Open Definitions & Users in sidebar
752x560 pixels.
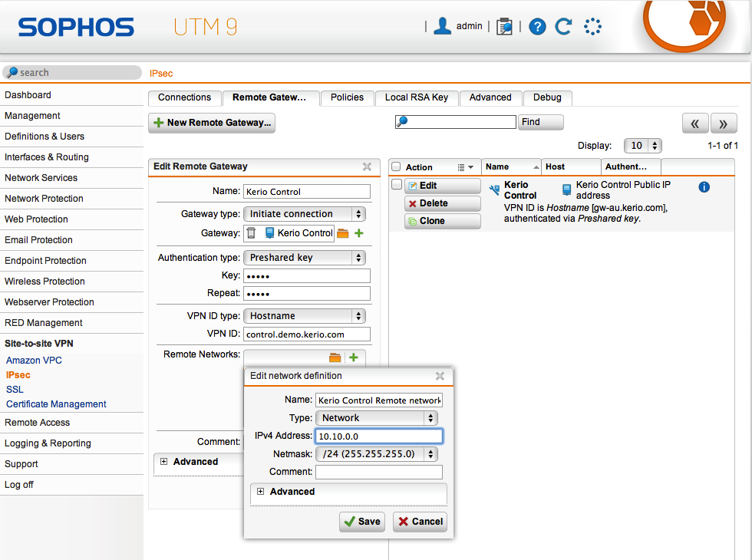(x=72, y=137)
